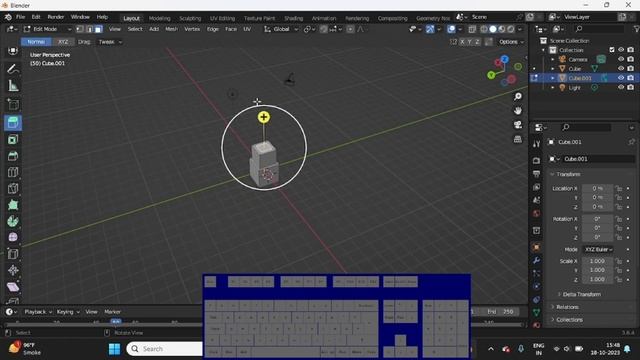Open the Output properties tab
Screen dimensions: 640x360
[x=536, y=174]
